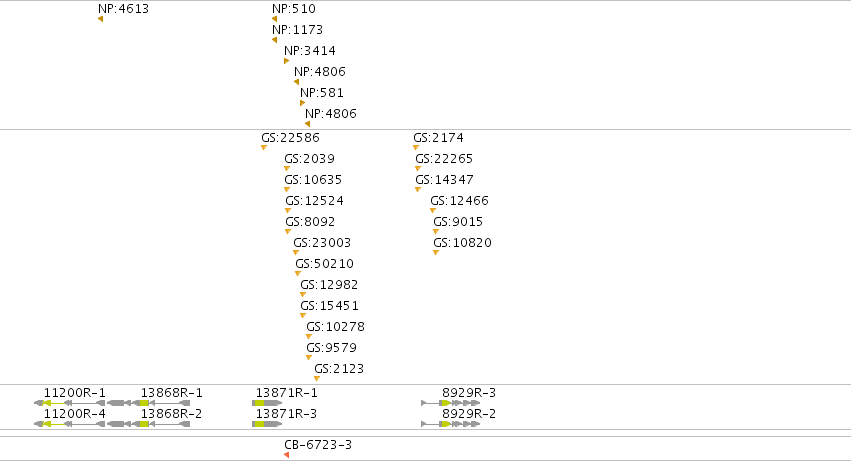Click the GS:12982 feature label
Viewport: 851px width, 461px height.
tap(329, 285)
